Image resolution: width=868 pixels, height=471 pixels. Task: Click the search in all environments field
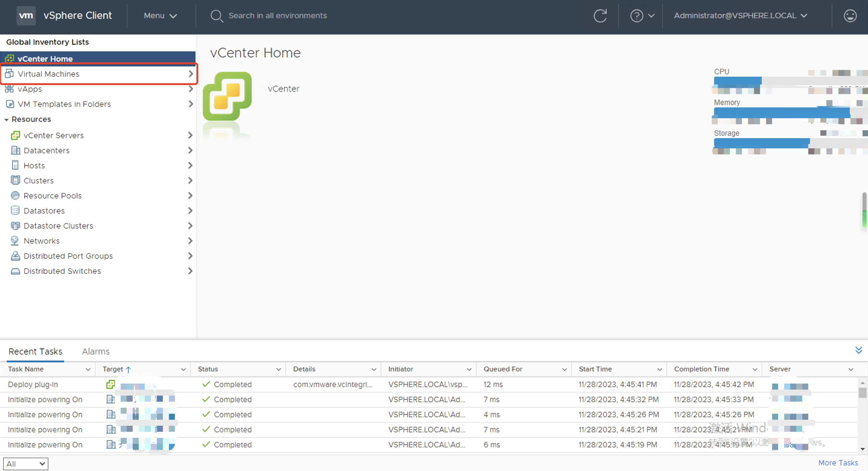point(277,16)
